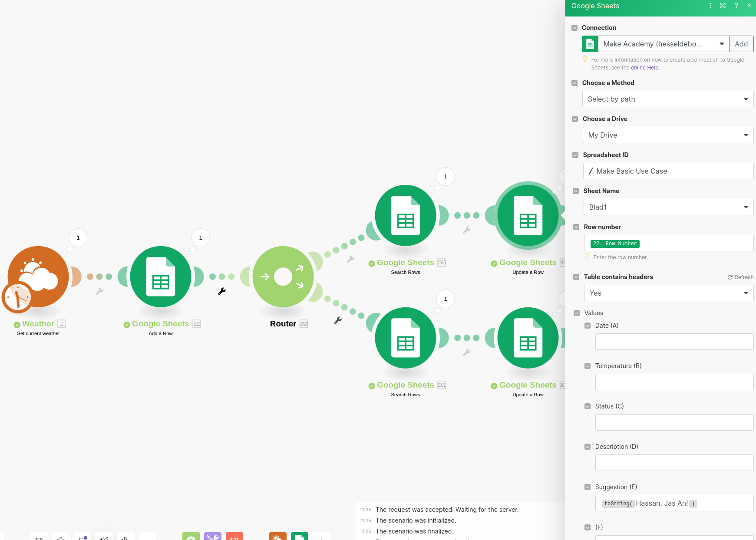
Task: Toggle the Choose a Drive field checkbox
Action: 575,119
